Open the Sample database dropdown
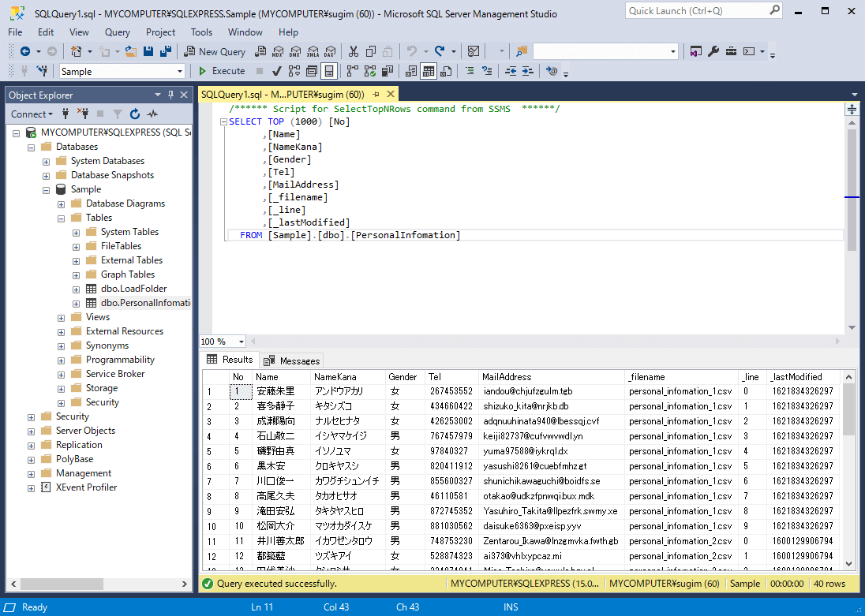The height and width of the screenshot is (616, 865). coord(180,71)
